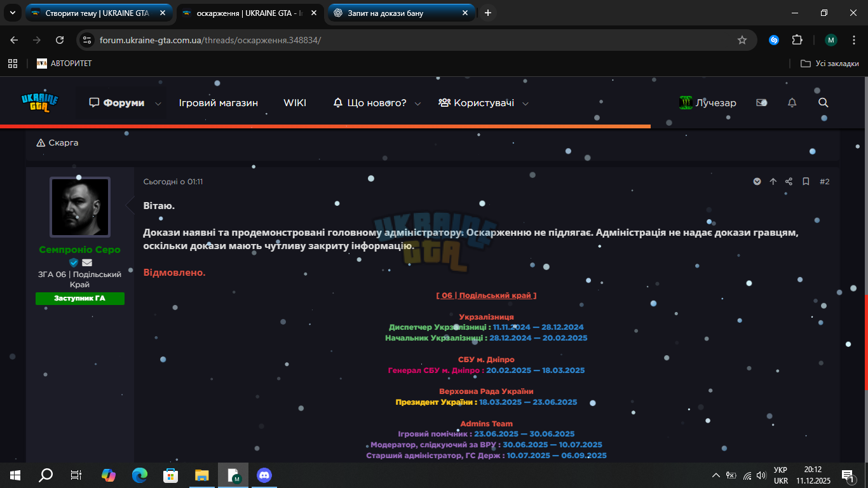Image resolution: width=868 pixels, height=488 pixels.
Task: Click the red Відмовлено. text
Action: tap(175, 272)
